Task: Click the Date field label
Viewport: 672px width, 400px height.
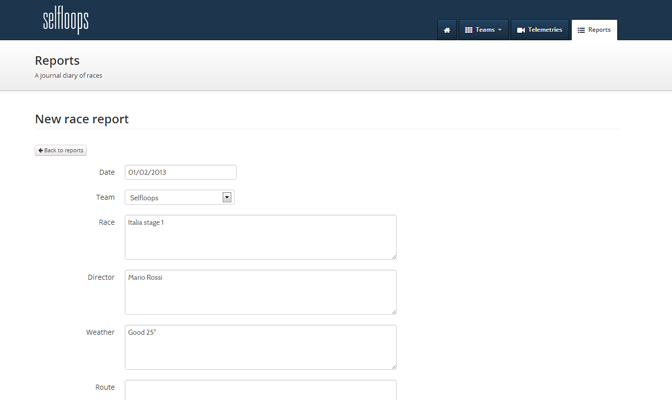Action: 106,172
